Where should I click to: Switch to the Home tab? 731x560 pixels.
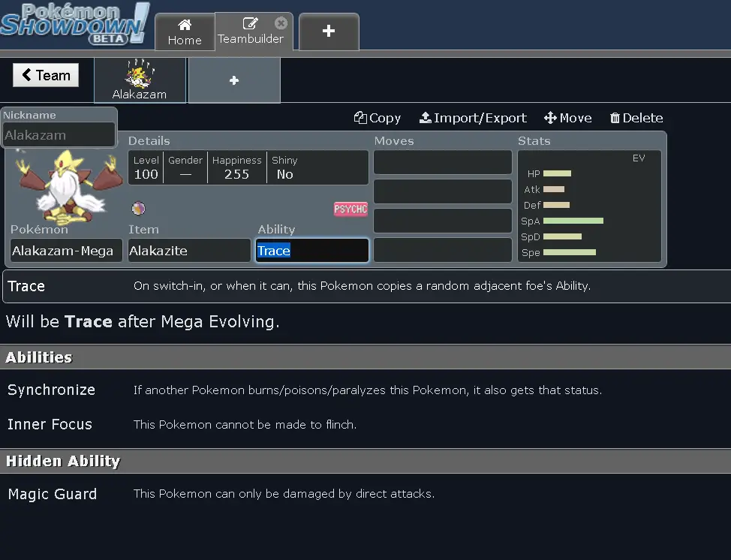pos(185,32)
